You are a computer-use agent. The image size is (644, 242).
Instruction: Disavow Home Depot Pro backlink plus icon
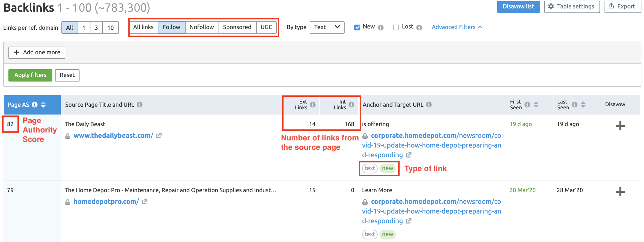(620, 192)
